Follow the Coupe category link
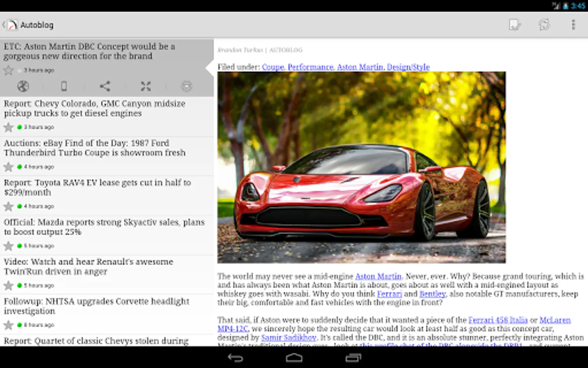The width and height of the screenshot is (588, 368). coord(273,67)
